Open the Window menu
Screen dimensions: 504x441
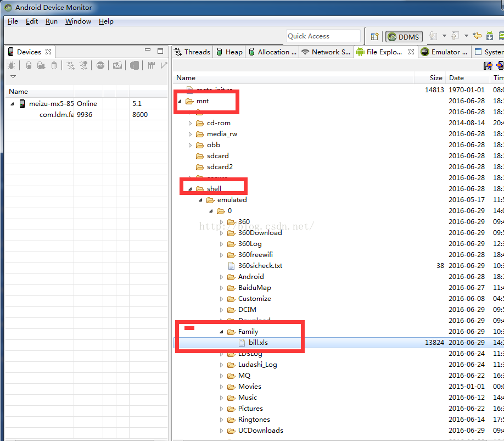tap(78, 21)
